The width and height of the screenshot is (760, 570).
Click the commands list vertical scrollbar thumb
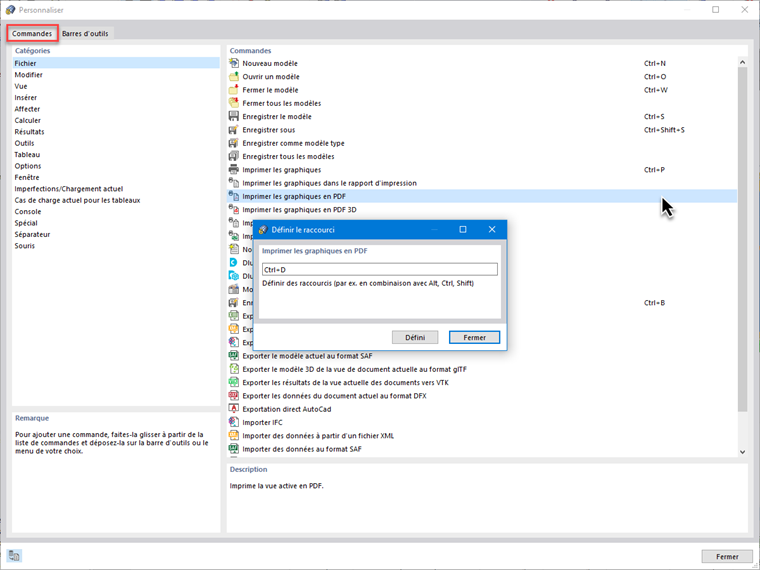(x=742, y=239)
